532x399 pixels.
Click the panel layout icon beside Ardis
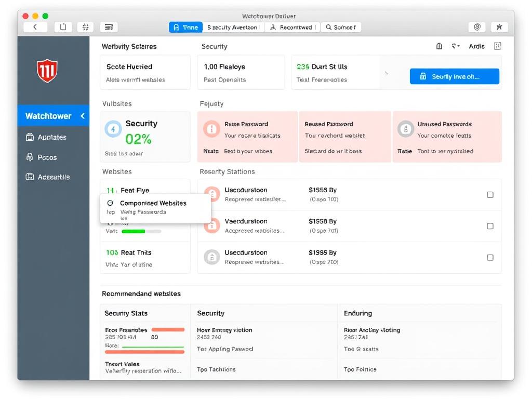pos(497,46)
